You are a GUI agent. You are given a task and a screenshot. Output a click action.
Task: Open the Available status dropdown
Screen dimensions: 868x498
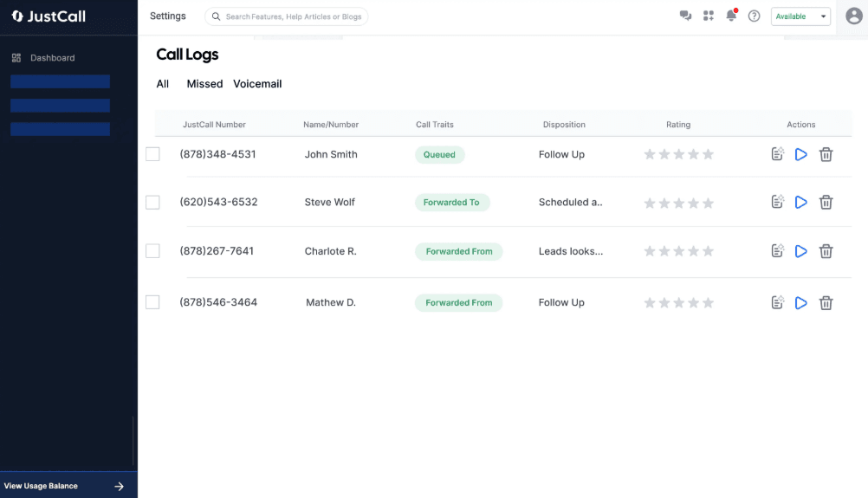point(800,16)
